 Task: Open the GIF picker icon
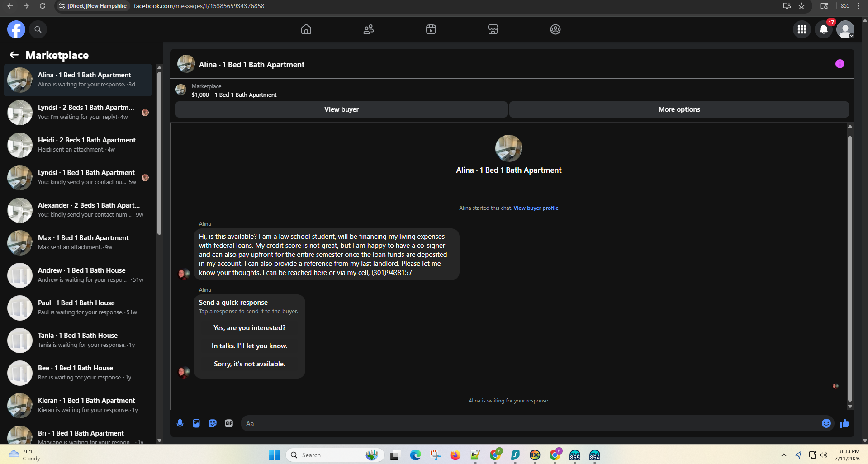[229, 423]
